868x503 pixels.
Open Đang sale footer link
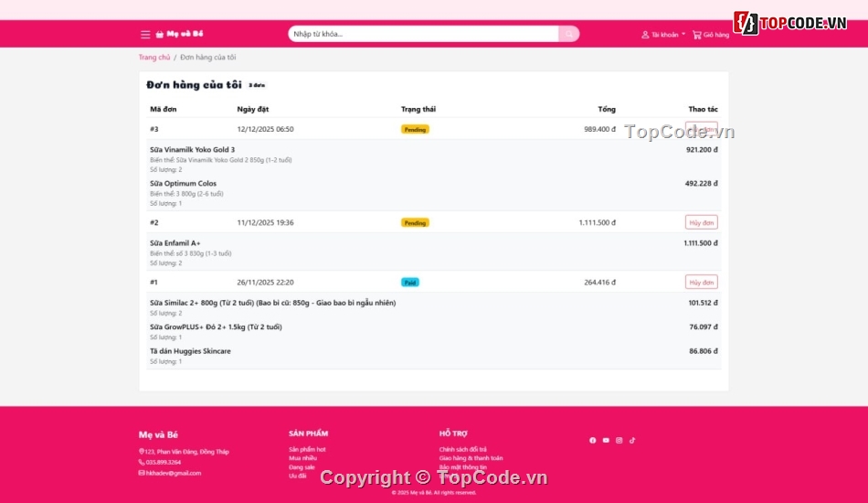click(302, 467)
